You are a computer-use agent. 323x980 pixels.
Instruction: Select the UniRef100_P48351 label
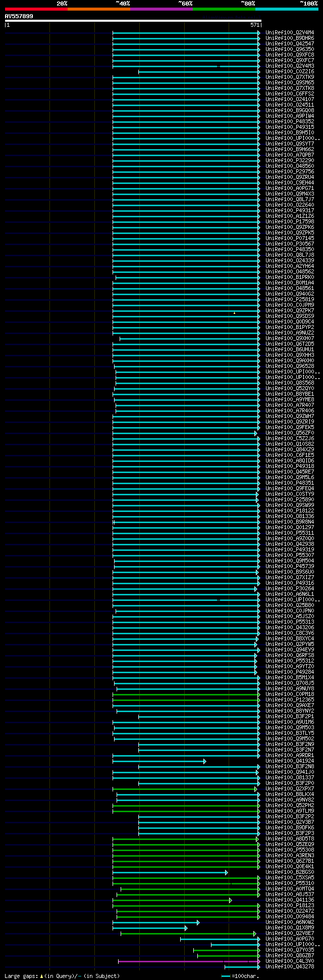click(x=290, y=483)
